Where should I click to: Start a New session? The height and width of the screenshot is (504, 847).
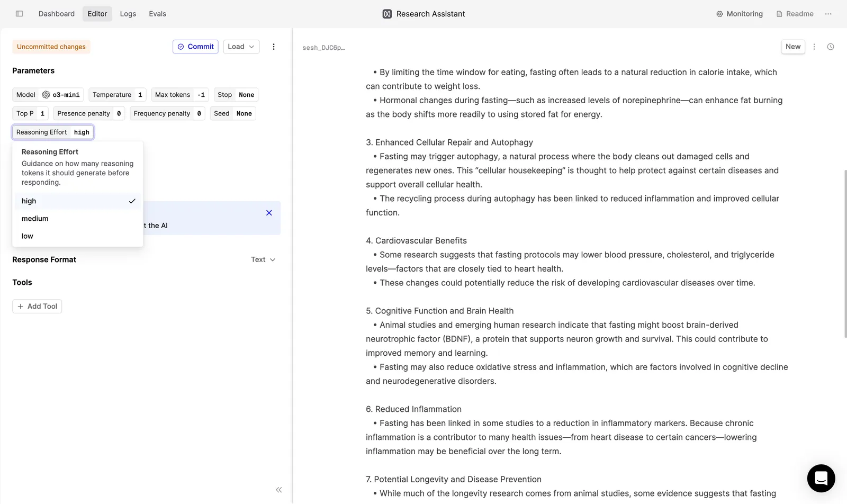(793, 47)
